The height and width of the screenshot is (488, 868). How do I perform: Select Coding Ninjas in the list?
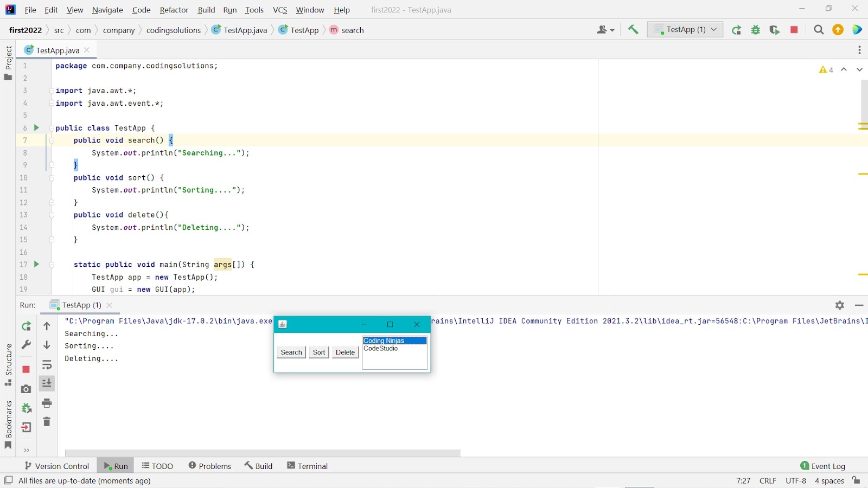click(x=394, y=341)
